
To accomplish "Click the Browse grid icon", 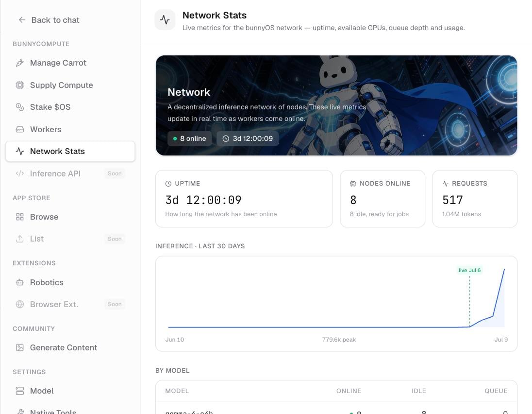I will tap(20, 217).
